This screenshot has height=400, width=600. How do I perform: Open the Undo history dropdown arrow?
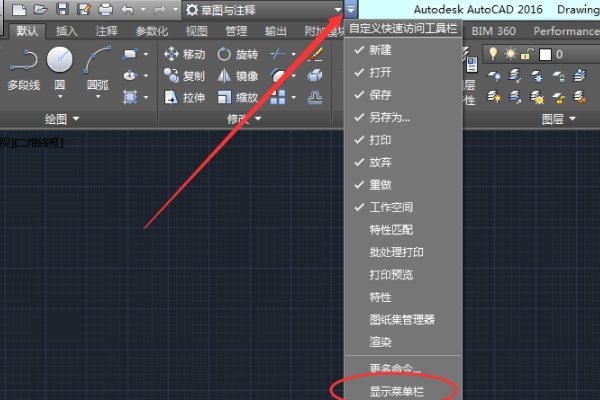click(143, 10)
